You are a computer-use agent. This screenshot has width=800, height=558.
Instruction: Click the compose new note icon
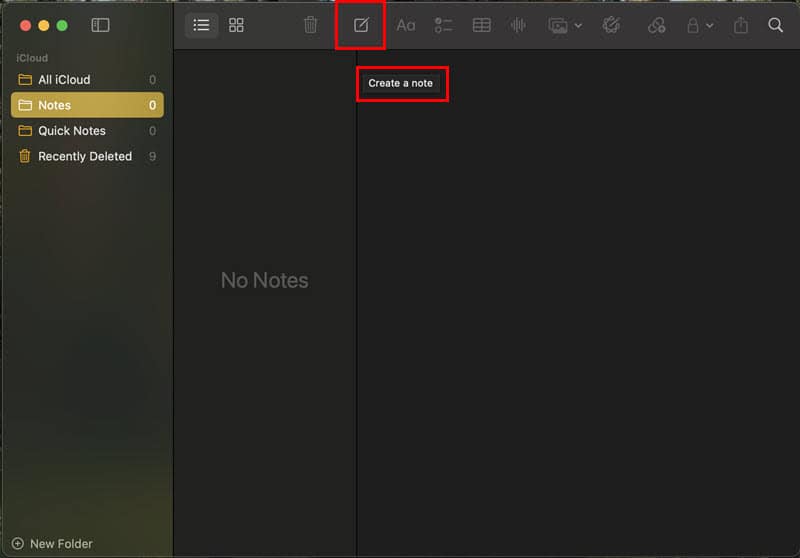pos(361,25)
